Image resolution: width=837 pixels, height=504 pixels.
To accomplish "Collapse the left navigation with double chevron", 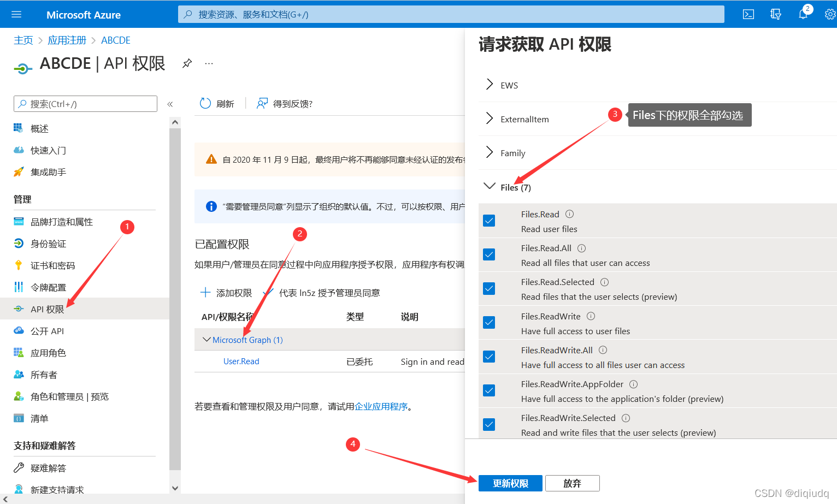I will [170, 104].
